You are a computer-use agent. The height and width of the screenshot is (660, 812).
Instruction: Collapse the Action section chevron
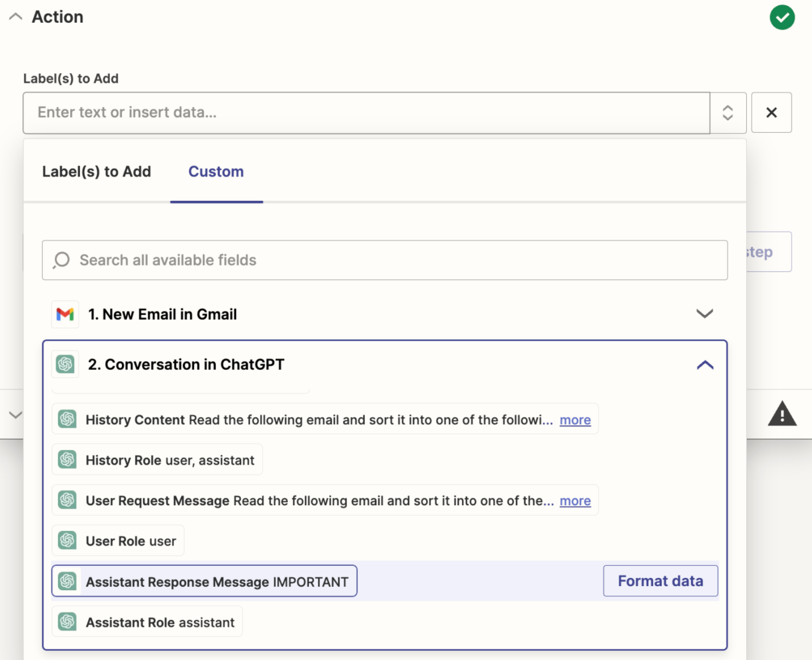point(16,17)
